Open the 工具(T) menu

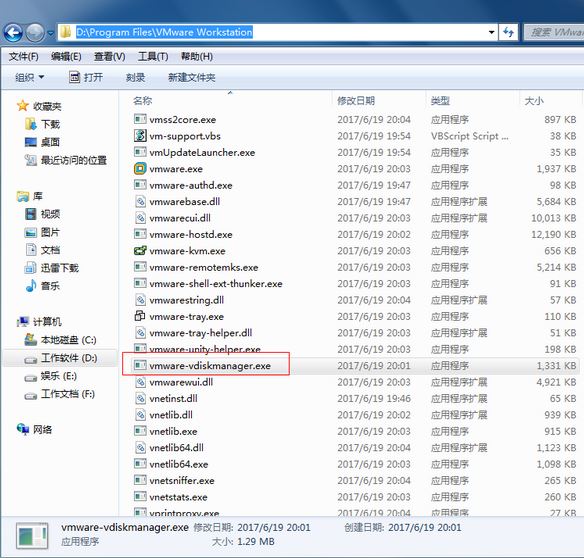[153, 57]
